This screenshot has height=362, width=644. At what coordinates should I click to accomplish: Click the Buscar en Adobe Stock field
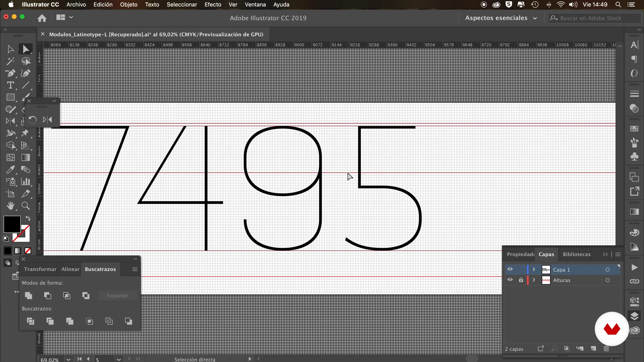(594, 18)
